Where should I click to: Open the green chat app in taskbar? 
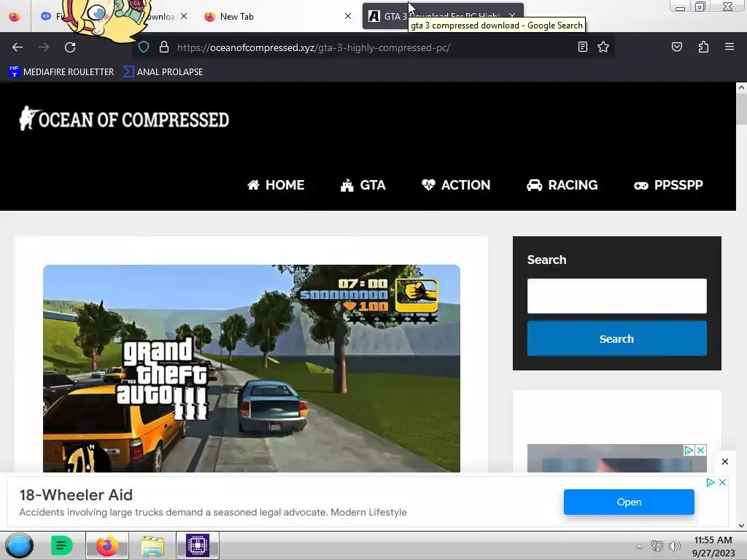pyautogui.click(x=62, y=545)
